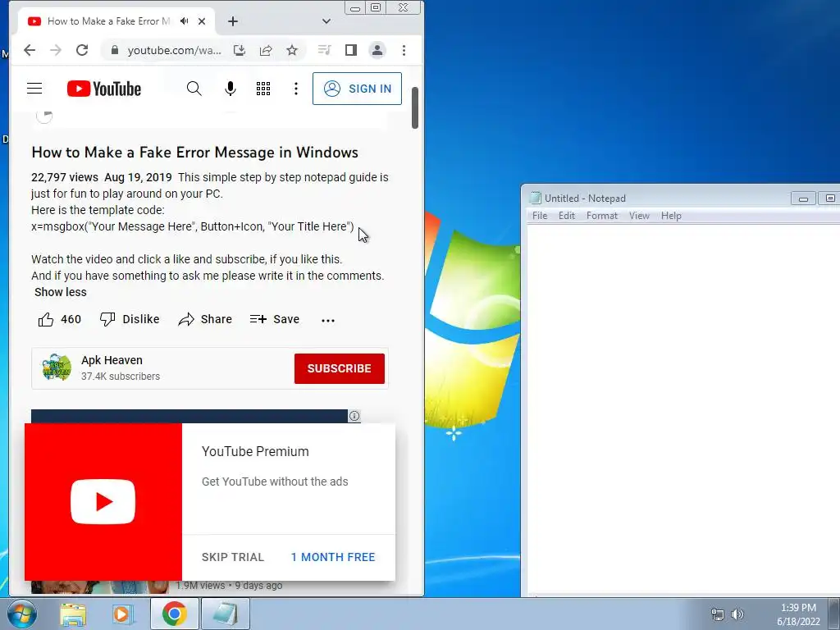
Task: Click the 37.4K subscribers text
Action: 121,376
